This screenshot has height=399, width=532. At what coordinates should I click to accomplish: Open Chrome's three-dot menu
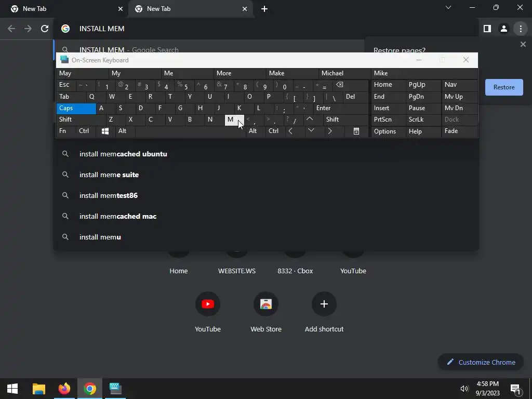[x=521, y=29]
